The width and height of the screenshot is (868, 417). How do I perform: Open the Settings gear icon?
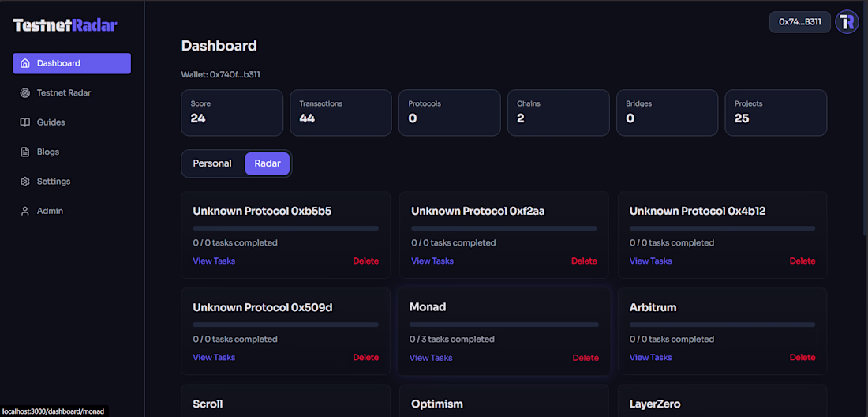25,182
